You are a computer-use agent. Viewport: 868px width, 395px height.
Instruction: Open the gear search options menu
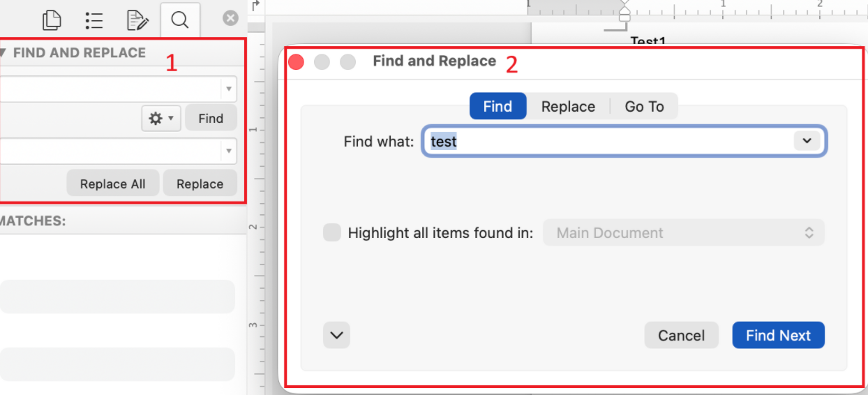click(161, 119)
